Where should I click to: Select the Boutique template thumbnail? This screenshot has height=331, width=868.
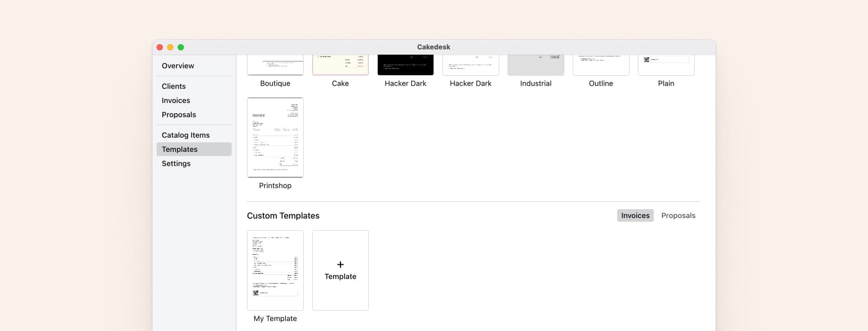point(275,65)
